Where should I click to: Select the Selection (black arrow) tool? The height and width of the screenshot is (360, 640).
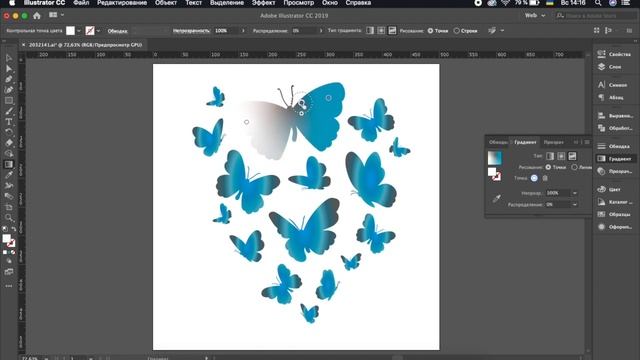(9, 58)
